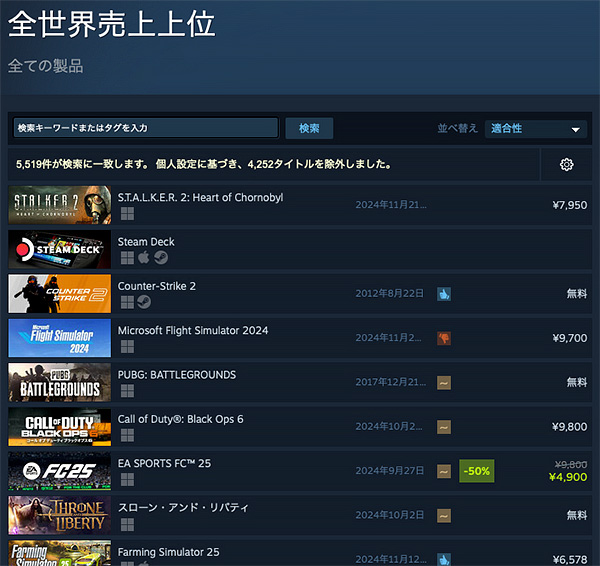The image size is (600, 566).
Task: Open the search preferences gear icon
Action: [x=566, y=165]
